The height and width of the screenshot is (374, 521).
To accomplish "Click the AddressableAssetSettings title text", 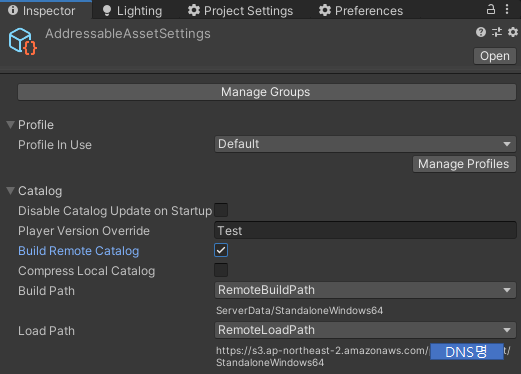I will pyautogui.click(x=128, y=34).
